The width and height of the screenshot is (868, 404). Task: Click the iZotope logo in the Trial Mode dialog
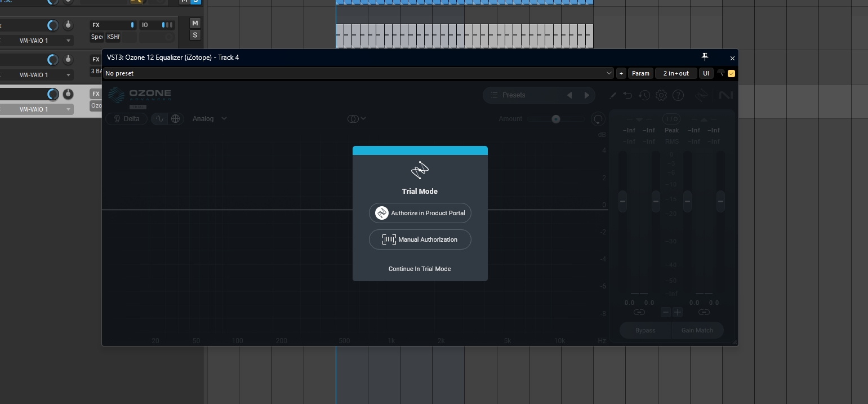click(x=420, y=170)
